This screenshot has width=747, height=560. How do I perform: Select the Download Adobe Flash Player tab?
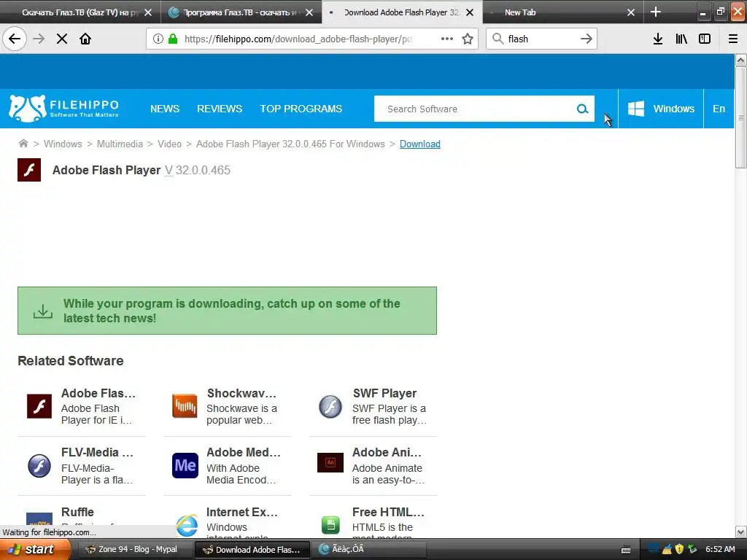pyautogui.click(x=401, y=12)
